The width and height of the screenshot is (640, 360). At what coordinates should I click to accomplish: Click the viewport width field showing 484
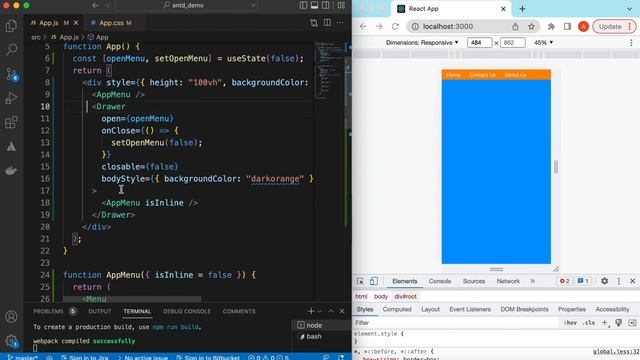pyautogui.click(x=479, y=42)
